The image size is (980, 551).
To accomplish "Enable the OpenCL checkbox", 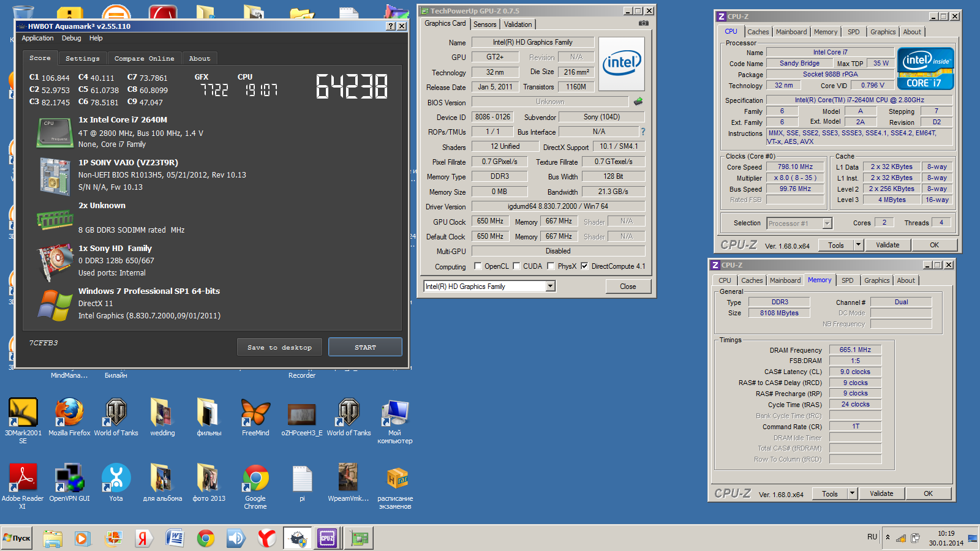I will (x=478, y=266).
